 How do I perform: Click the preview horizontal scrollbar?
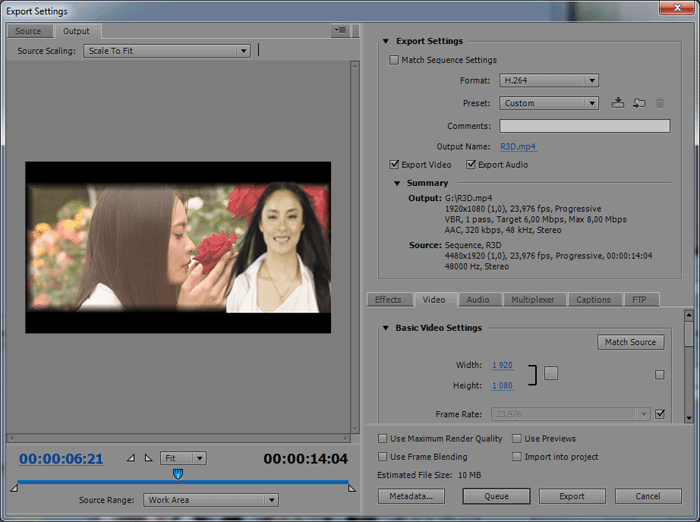[178, 438]
